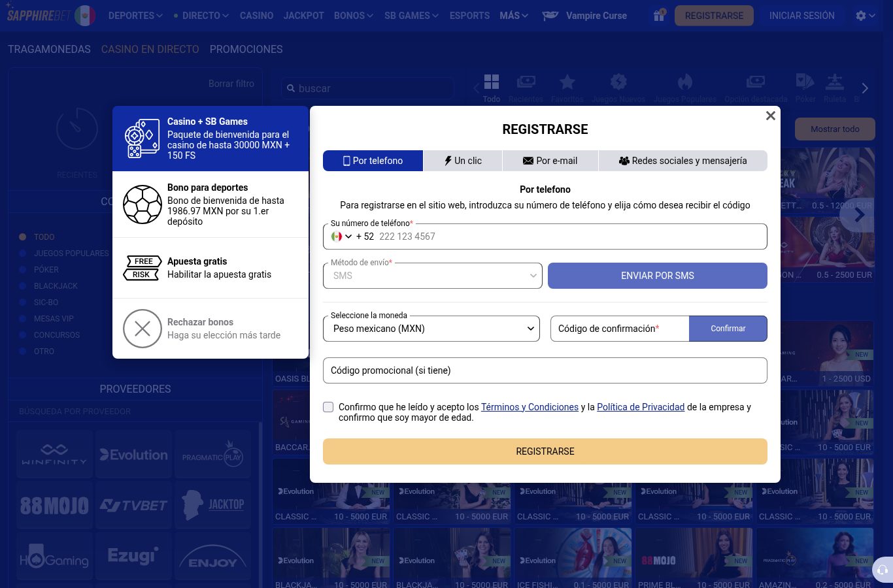Click the Código de confirmación field
893x588 pixels.
click(x=620, y=329)
